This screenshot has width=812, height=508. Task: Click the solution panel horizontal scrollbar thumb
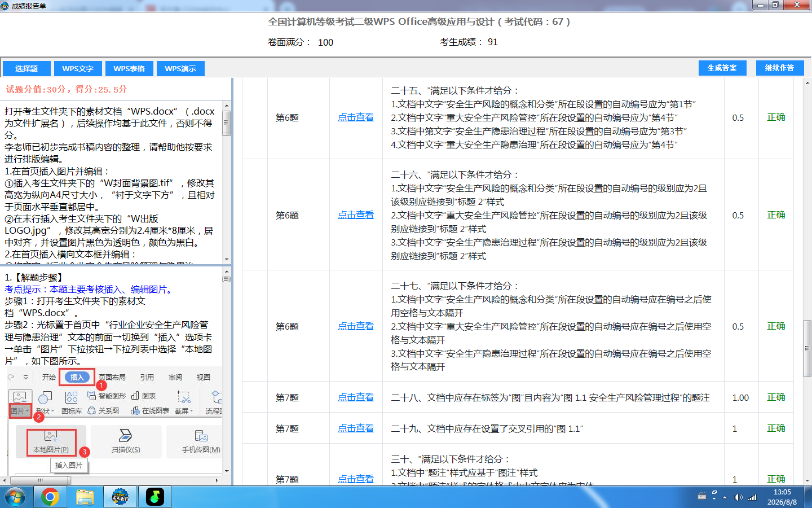40,480
